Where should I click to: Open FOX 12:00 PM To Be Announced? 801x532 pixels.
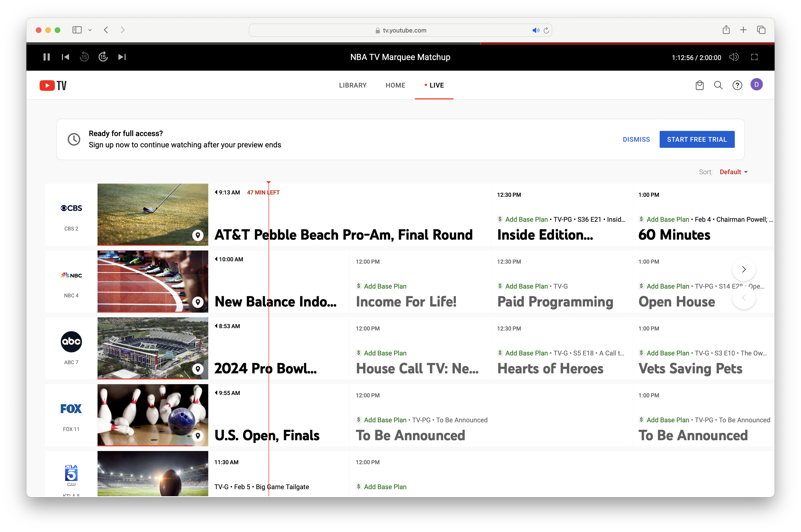pos(491,415)
